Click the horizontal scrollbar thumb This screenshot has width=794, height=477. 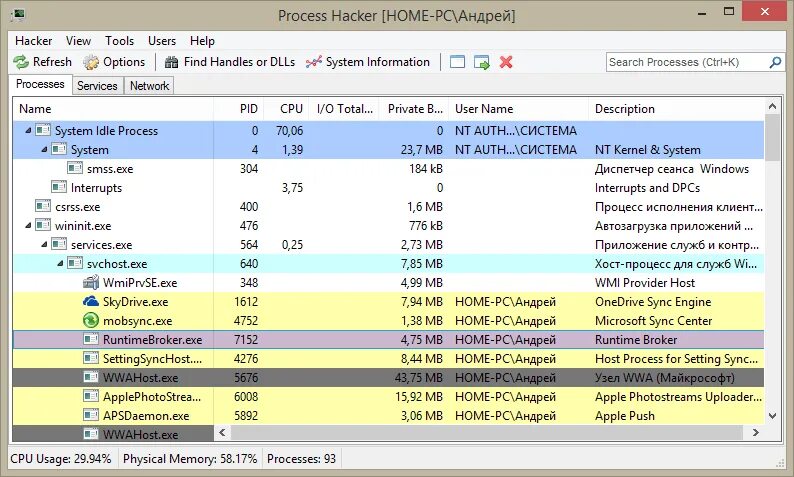(487, 432)
